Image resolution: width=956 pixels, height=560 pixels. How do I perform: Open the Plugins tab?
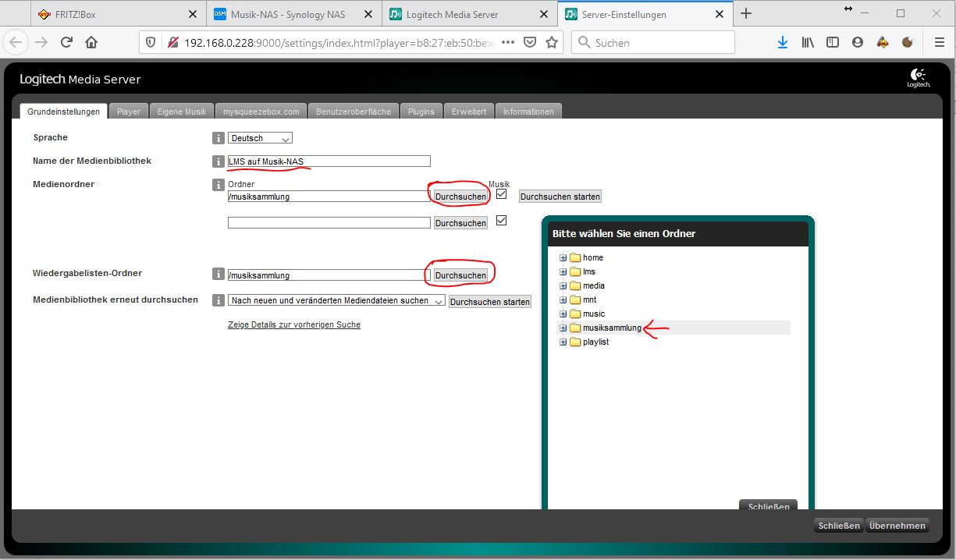(421, 112)
